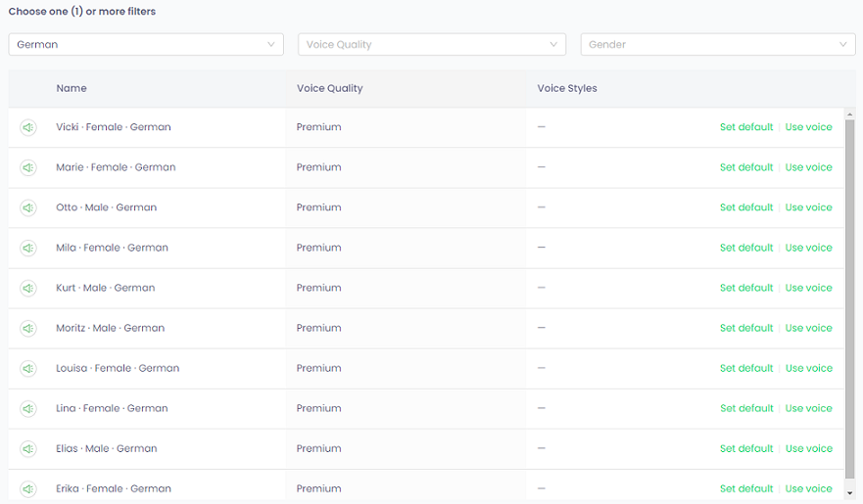Select the 'Lina · Female · German' row name

click(112, 408)
